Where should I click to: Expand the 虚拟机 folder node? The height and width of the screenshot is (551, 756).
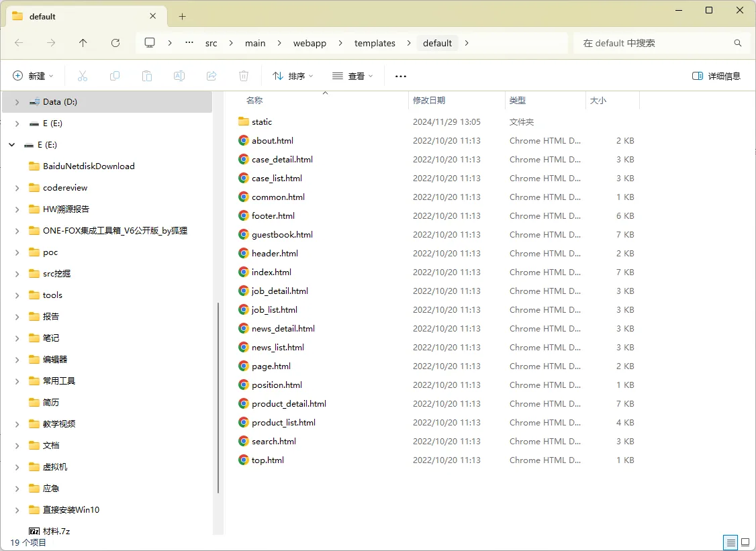tap(17, 467)
